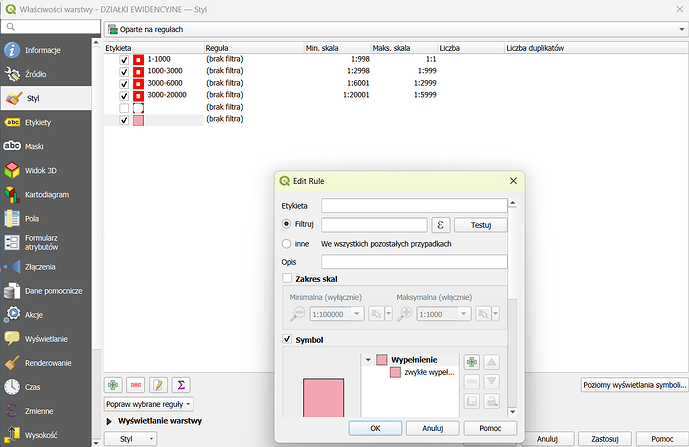Viewport: 689px width, 447px height.
Task: Add symbol layer in Edit Rule dialog
Action: [x=471, y=361]
